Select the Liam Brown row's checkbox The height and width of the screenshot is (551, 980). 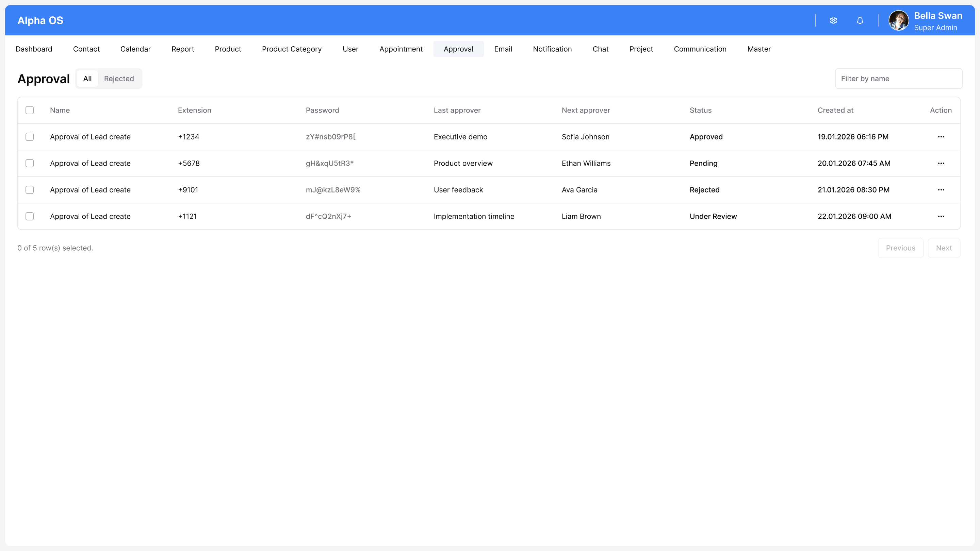(x=30, y=216)
